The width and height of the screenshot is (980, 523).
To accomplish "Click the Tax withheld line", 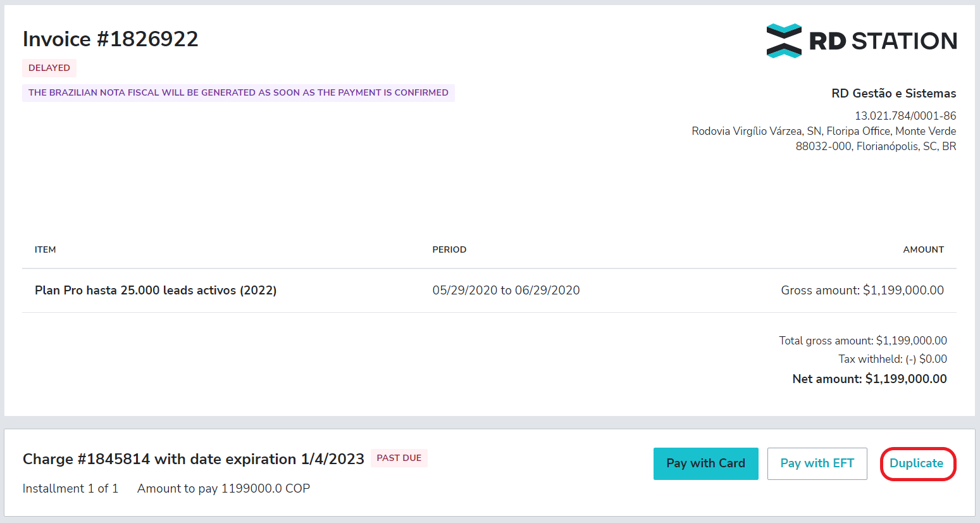I will click(891, 359).
